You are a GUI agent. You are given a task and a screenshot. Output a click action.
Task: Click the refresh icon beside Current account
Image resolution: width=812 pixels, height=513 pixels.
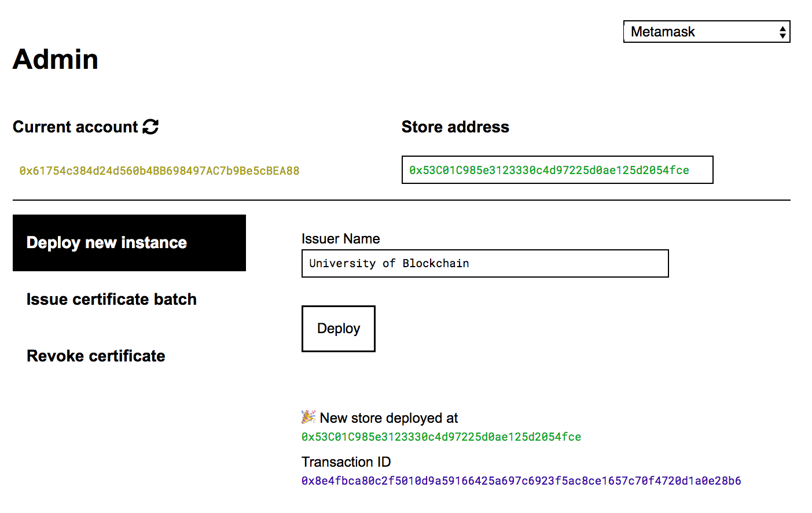click(150, 127)
